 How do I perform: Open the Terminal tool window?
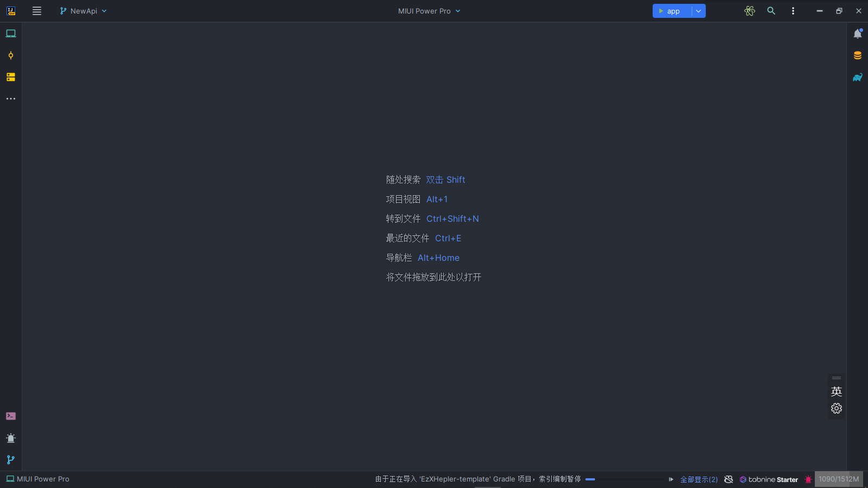11,416
